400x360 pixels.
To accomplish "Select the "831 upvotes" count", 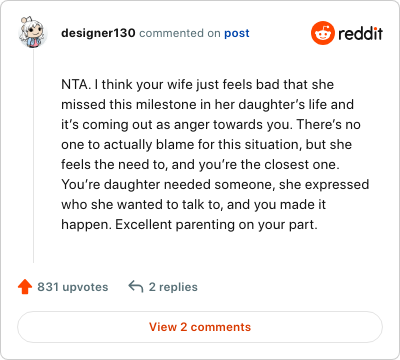I will click(x=73, y=287).
